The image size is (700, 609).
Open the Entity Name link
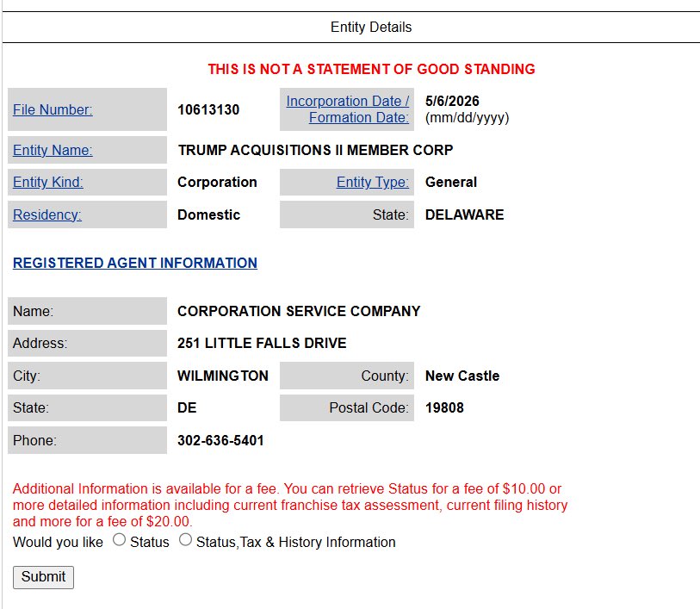(x=53, y=150)
